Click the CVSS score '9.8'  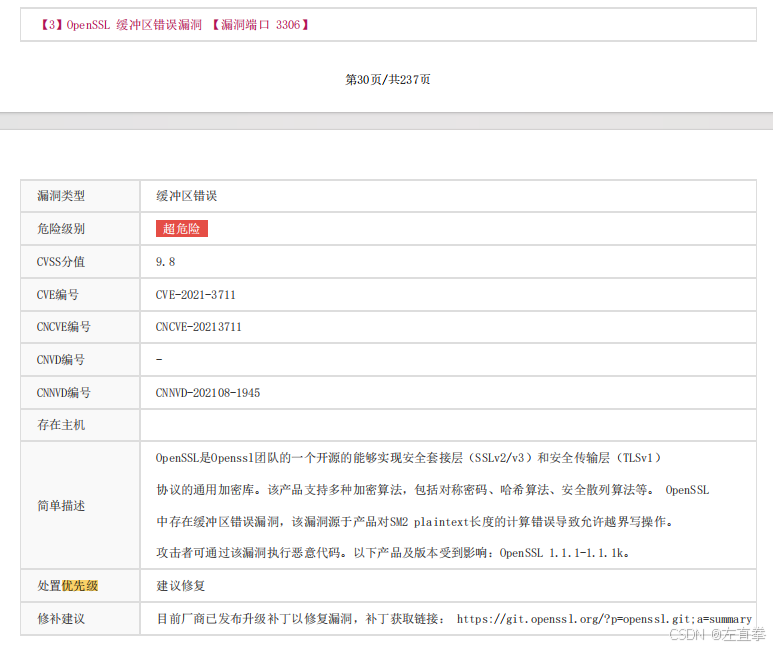(x=166, y=262)
